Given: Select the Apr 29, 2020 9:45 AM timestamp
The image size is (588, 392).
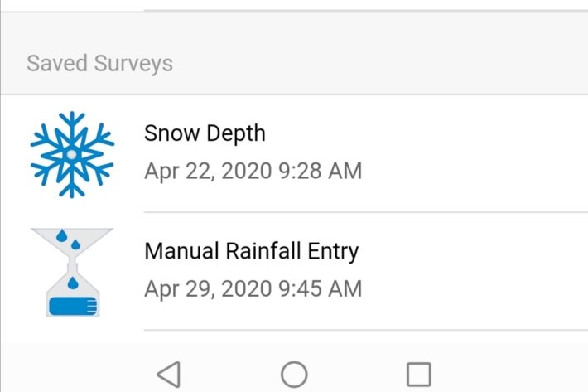Looking at the screenshot, I should click(253, 289).
